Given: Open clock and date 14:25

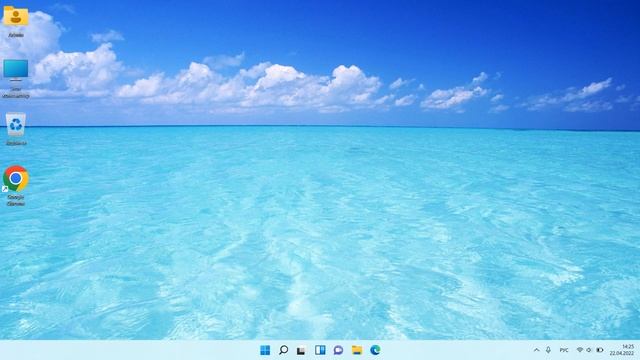Looking at the screenshot, I should click(622, 350).
